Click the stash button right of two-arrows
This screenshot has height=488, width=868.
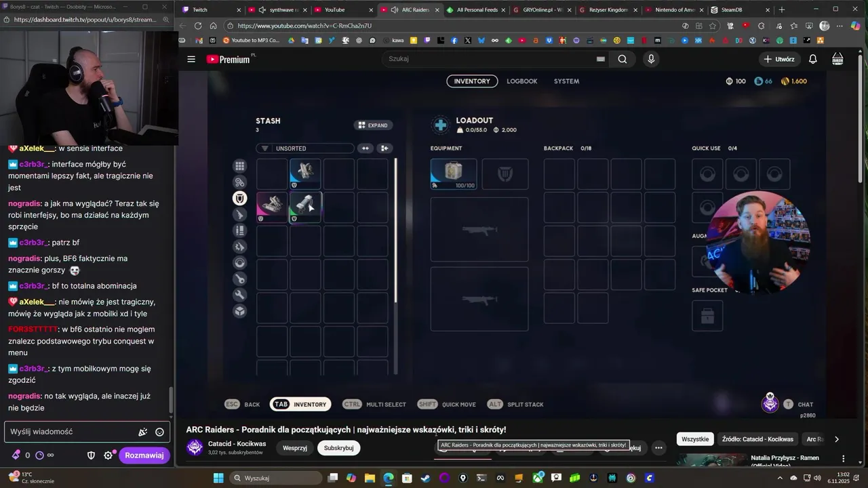coord(384,148)
